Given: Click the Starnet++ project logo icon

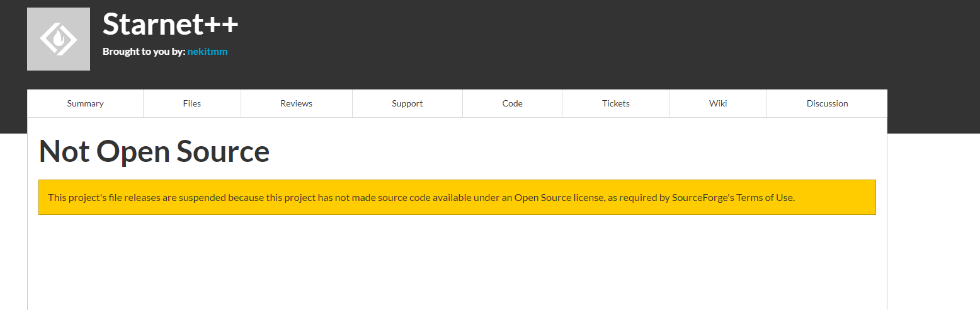Looking at the screenshot, I should coord(59,39).
